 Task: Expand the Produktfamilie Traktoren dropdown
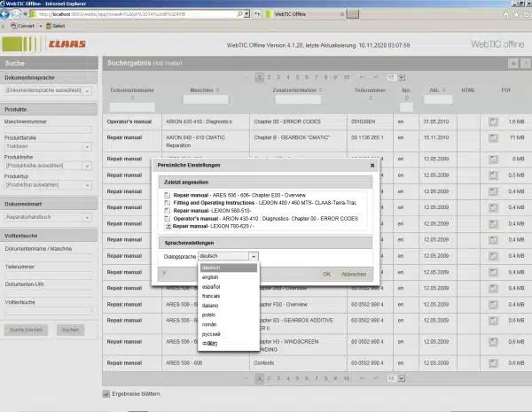[x=87, y=147]
